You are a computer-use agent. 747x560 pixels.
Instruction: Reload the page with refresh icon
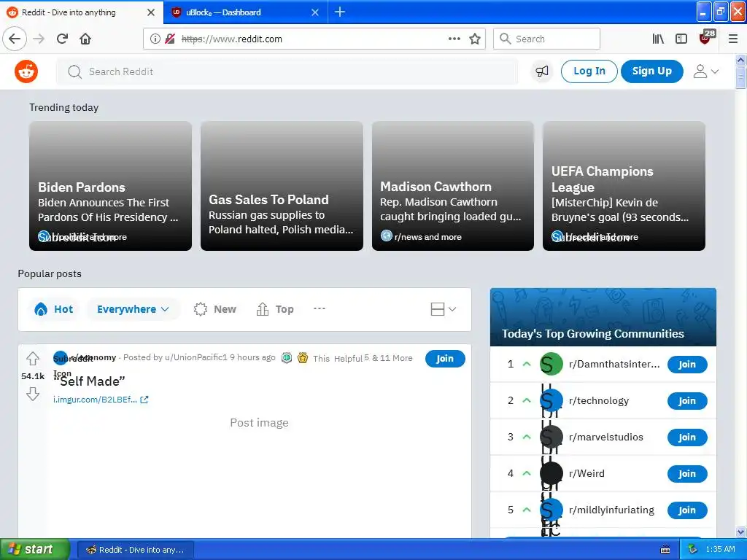click(x=63, y=39)
